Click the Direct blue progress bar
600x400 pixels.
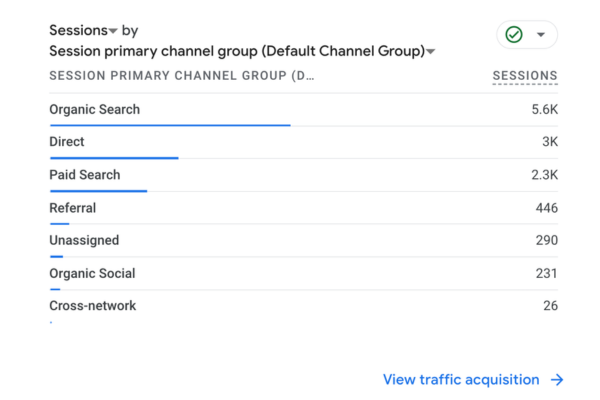114,158
